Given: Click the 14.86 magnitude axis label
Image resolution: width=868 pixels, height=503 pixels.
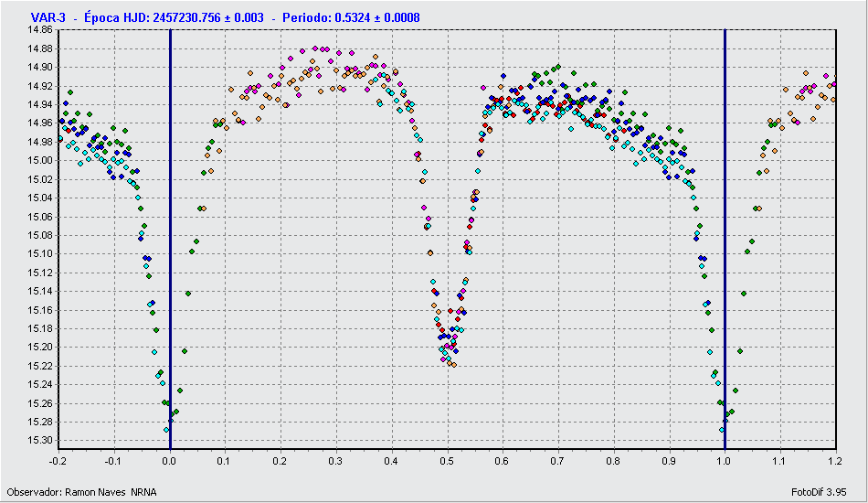Looking at the screenshot, I should tap(40, 30).
